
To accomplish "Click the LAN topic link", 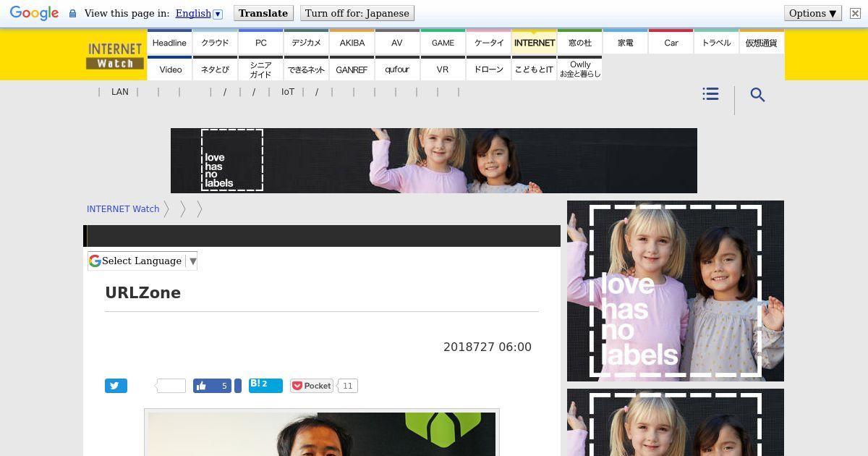I will coord(120,92).
